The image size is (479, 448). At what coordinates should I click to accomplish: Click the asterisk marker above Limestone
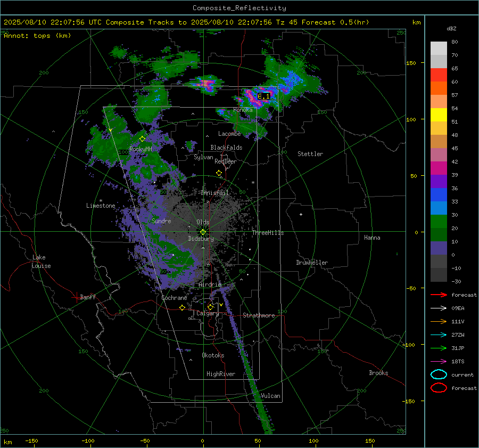point(101,201)
